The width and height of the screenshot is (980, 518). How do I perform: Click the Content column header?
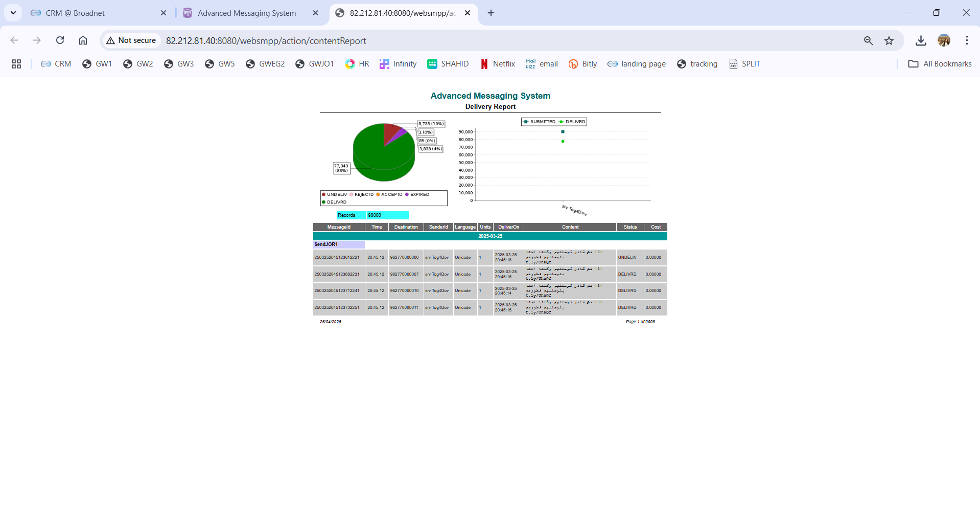click(x=570, y=227)
